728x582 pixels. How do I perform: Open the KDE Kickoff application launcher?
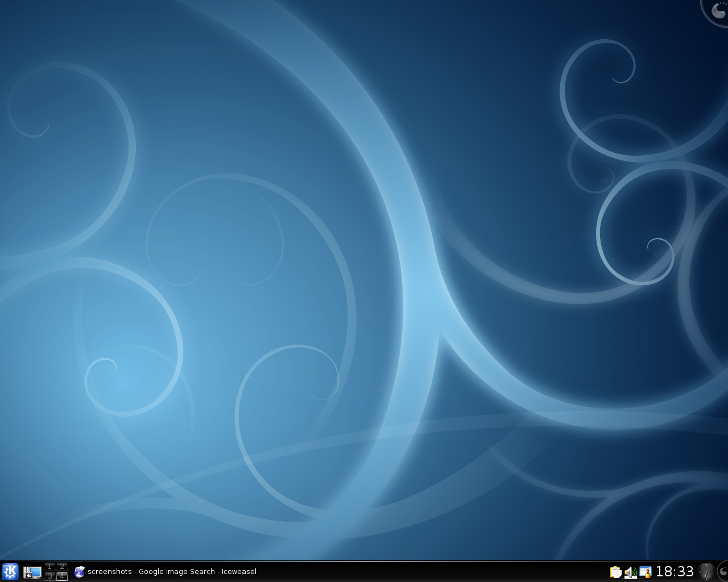click(10, 572)
